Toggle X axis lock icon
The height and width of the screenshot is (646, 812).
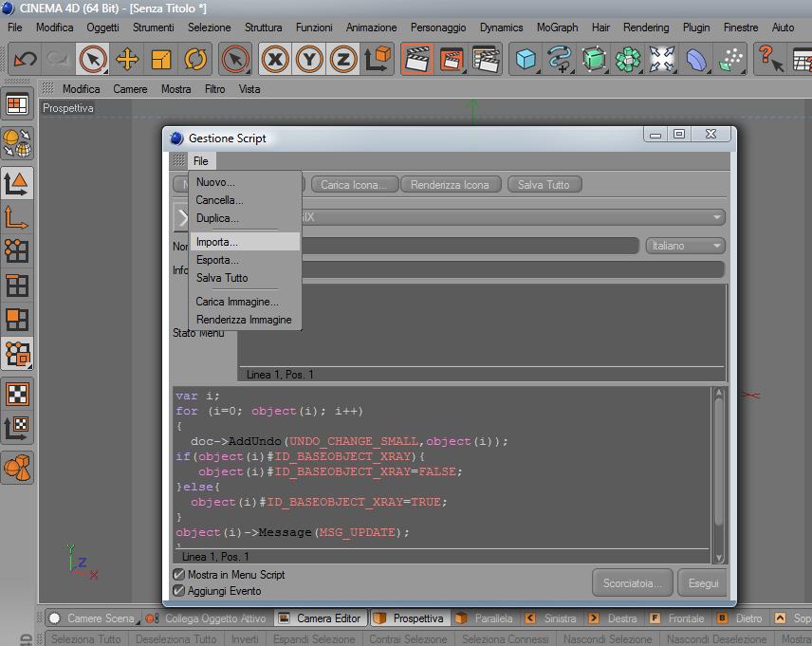(275, 60)
